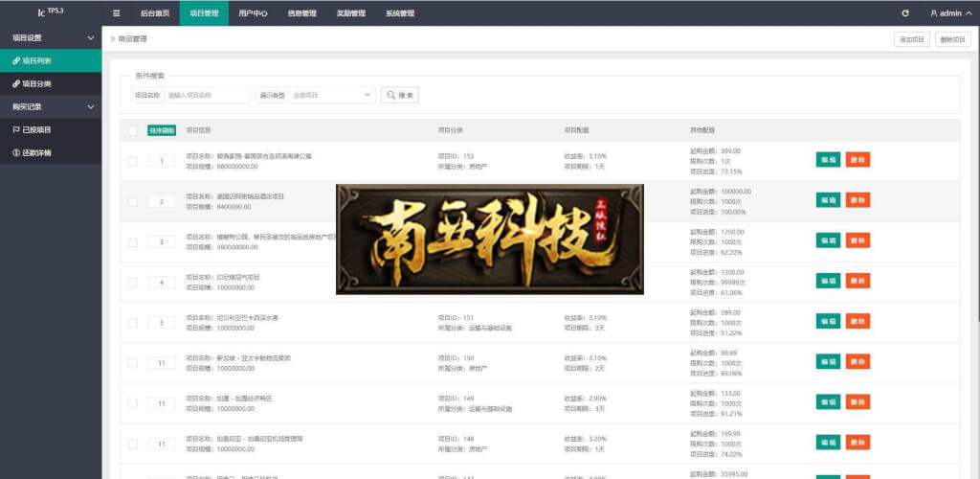Viewport: 980px width, 479px height.
Task: Click the link icon next to 项目列表
Action: (x=16, y=60)
